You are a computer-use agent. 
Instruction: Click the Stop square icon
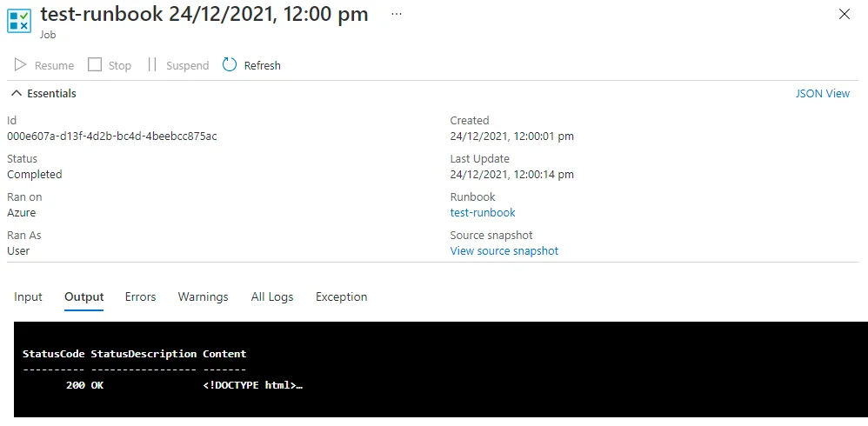(95, 65)
